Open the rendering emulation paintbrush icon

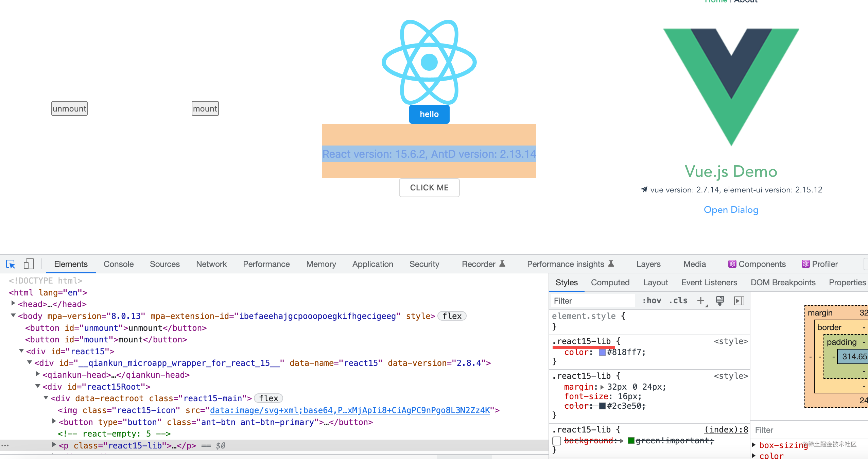(719, 301)
